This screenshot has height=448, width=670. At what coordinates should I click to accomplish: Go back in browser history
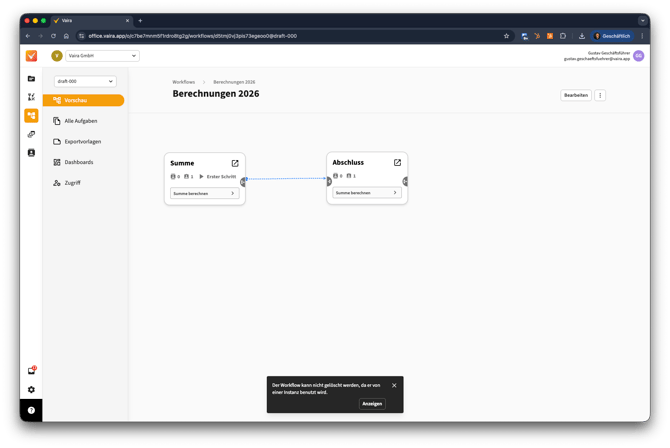point(28,36)
